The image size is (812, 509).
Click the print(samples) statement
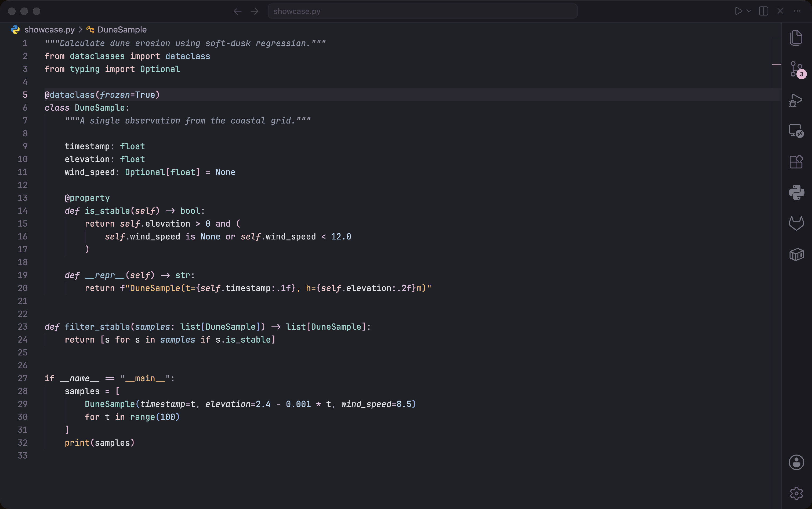click(x=100, y=443)
